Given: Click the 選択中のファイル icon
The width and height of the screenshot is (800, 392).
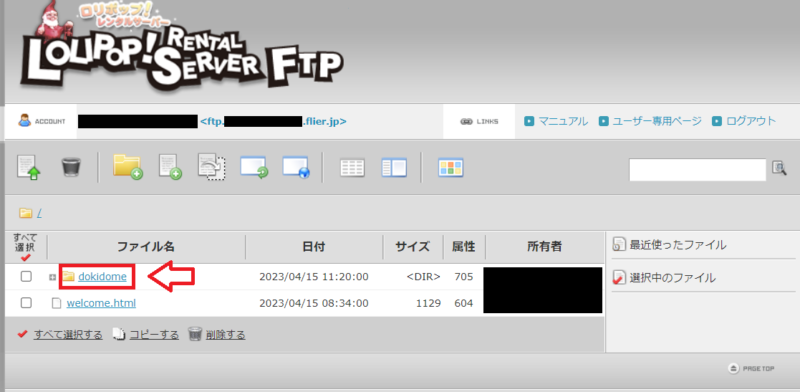Looking at the screenshot, I should 619,278.
